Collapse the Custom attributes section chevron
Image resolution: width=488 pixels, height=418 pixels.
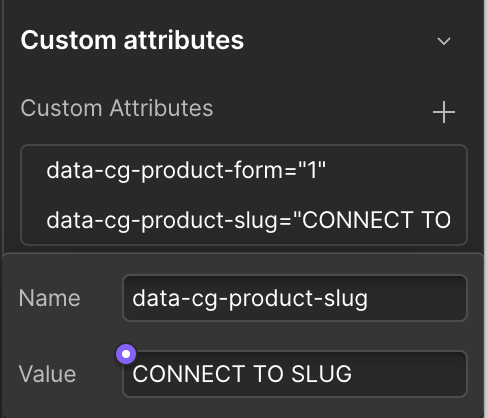(x=444, y=41)
